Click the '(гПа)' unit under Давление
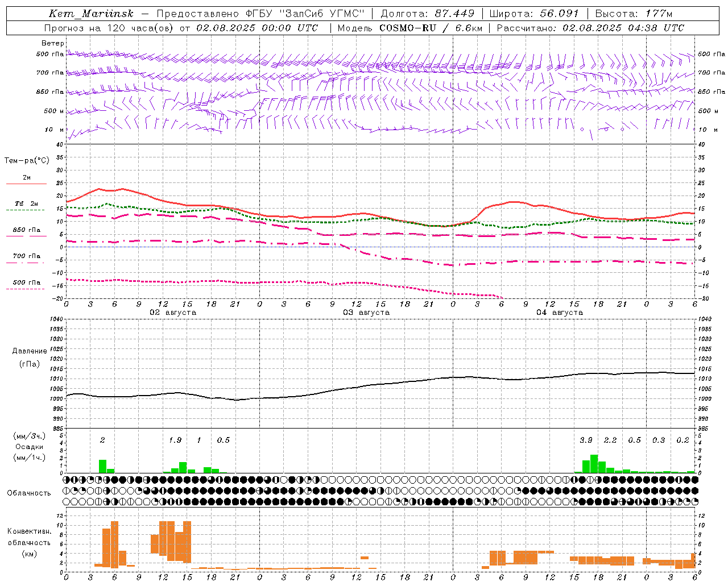This screenshot has width=728, height=582. coord(30,364)
